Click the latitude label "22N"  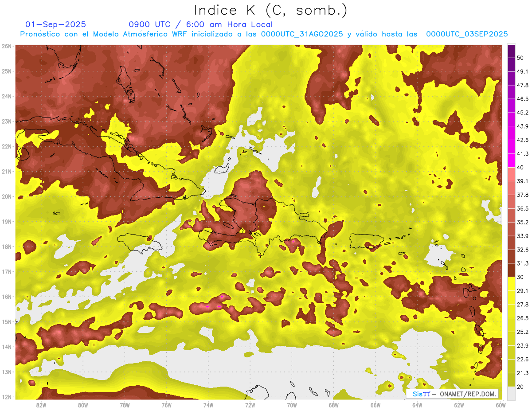pos(6,146)
